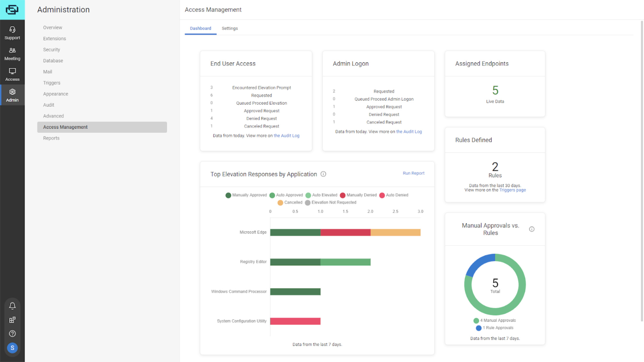Open notifications via the bell icon
This screenshot has height=362, width=644.
12,306
